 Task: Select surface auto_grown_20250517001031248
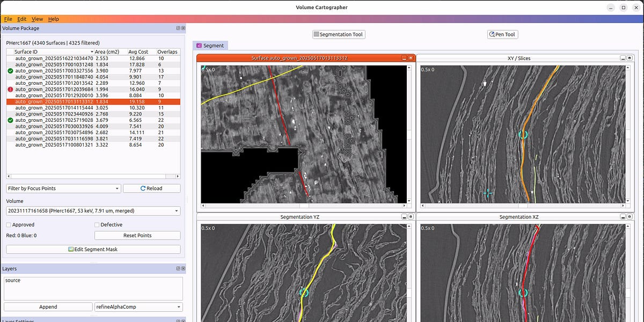pos(92,64)
